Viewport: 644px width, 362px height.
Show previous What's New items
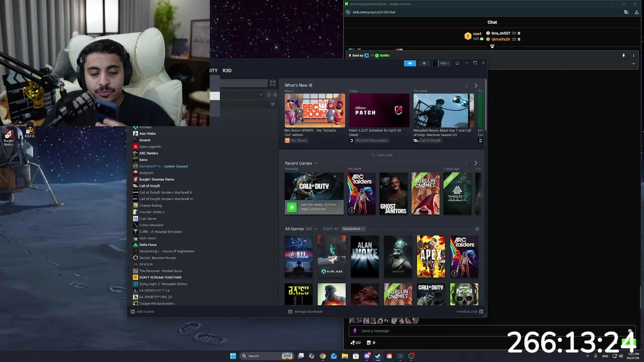pos(466,85)
